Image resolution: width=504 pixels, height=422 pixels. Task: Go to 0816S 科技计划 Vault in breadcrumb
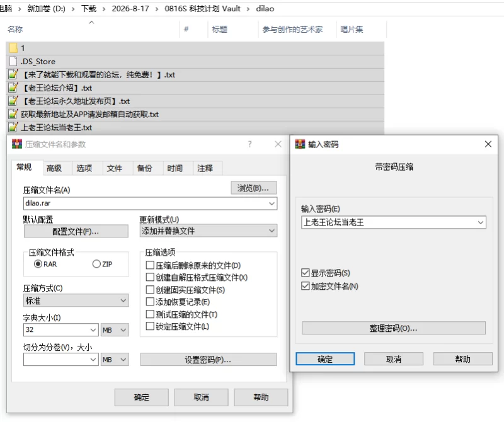(202, 8)
